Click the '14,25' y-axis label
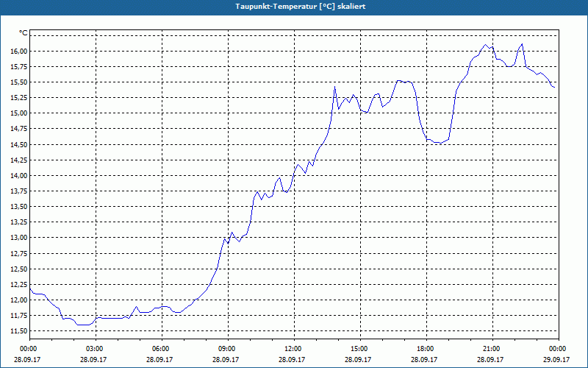Viewport: 588px width, 368px height. pos(20,160)
